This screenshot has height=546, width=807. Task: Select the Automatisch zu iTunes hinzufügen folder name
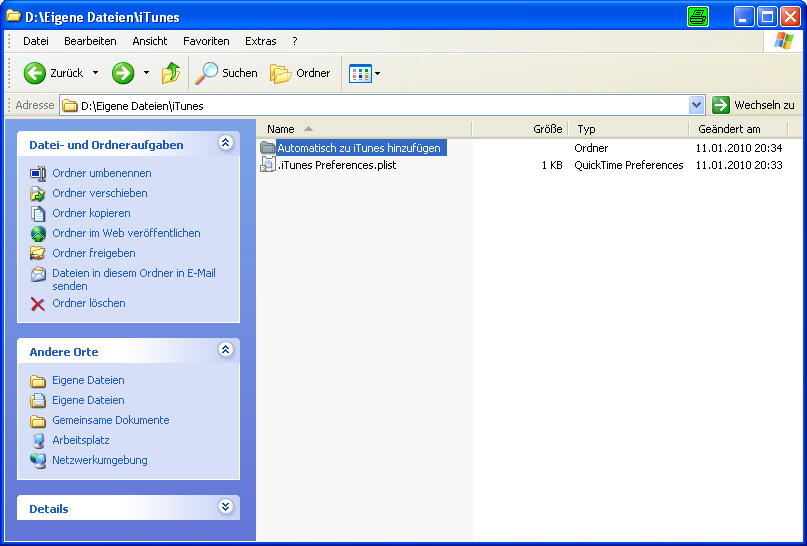pos(359,148)
